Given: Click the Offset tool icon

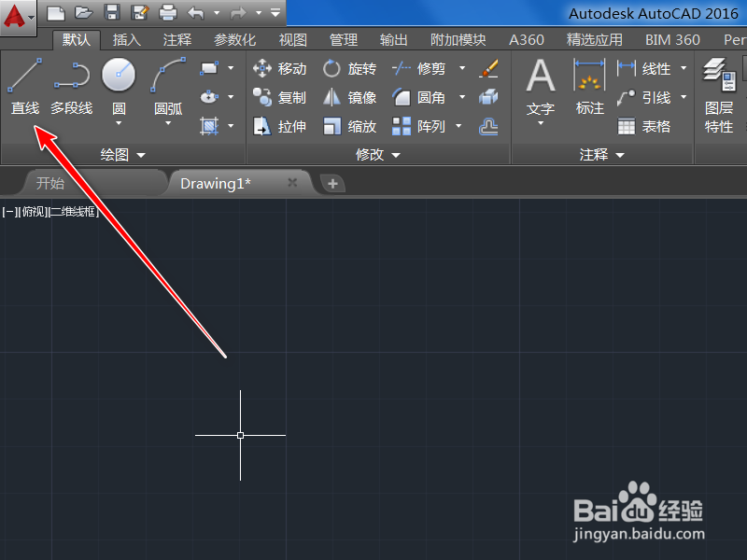Looking at the screenshot, I should click(x=488, y=127).
